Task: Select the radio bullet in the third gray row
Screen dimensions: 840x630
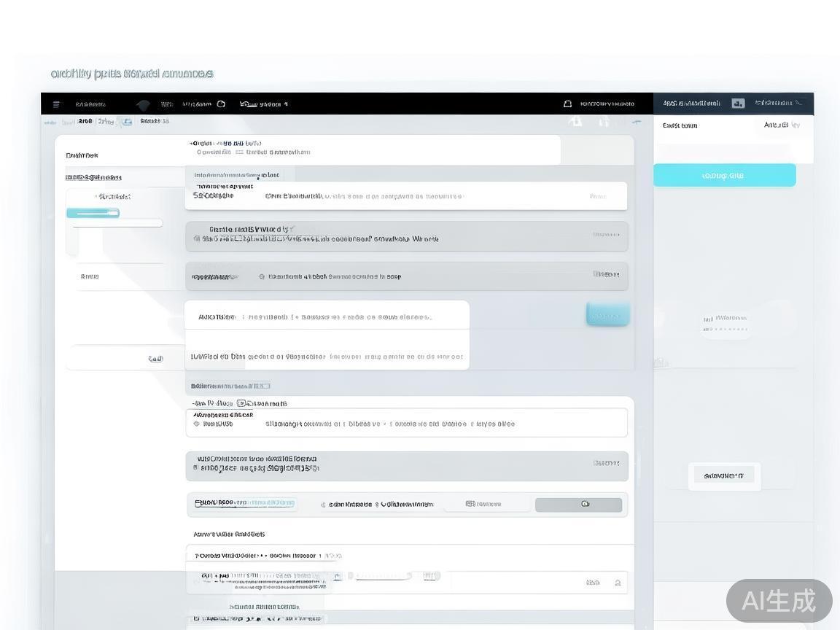Action: 262,277
